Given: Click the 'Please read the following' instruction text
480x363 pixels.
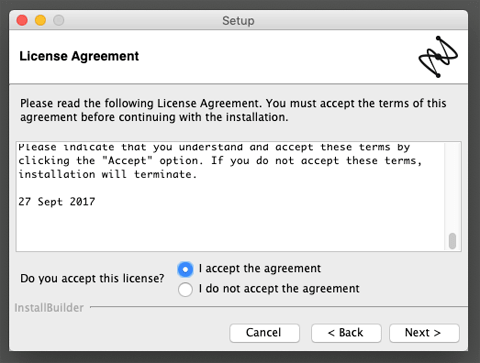Looking at the screenshot, I should tap(233, 110).
